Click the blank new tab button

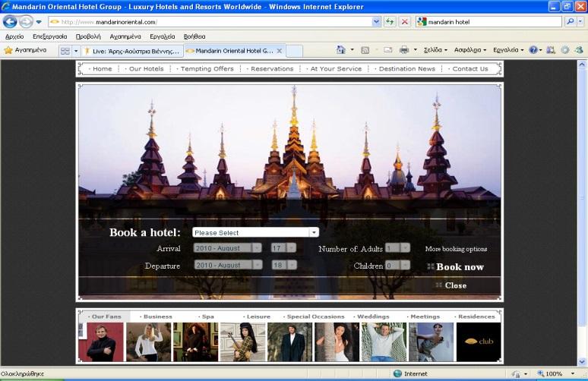point(294,52)
